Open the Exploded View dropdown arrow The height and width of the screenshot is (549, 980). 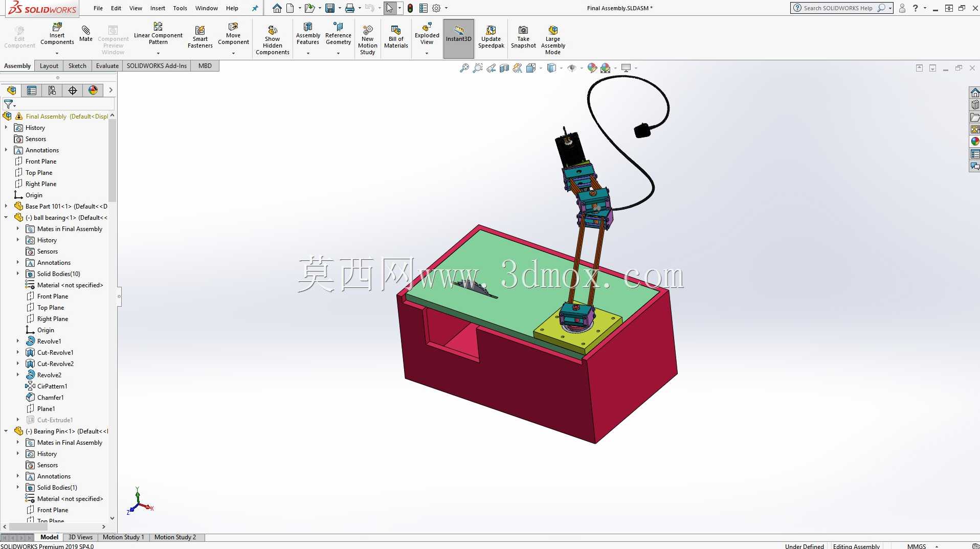[427, 53]
